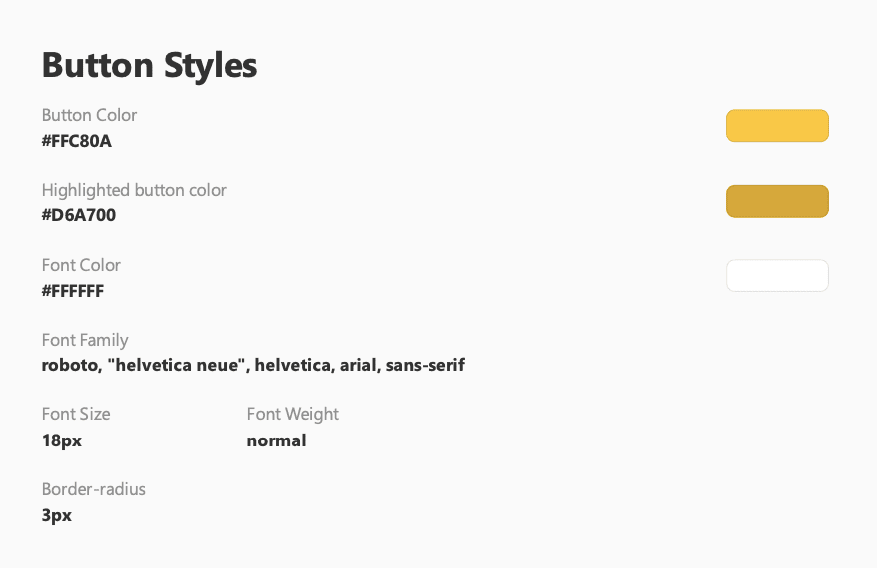The width and height of the screenshot is (877, 568).
Task: Open the dark gold highlighted color swatch
Action: 777,201
